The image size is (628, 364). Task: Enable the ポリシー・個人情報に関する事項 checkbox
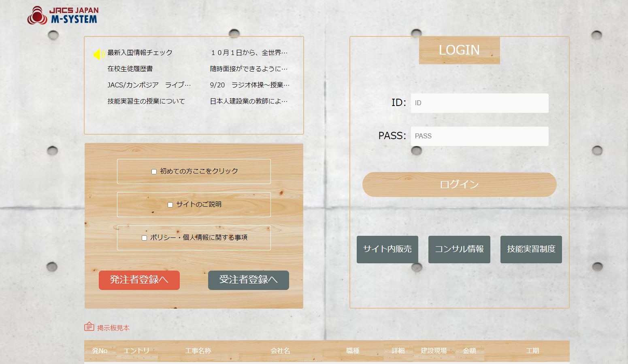coord(144,238)
